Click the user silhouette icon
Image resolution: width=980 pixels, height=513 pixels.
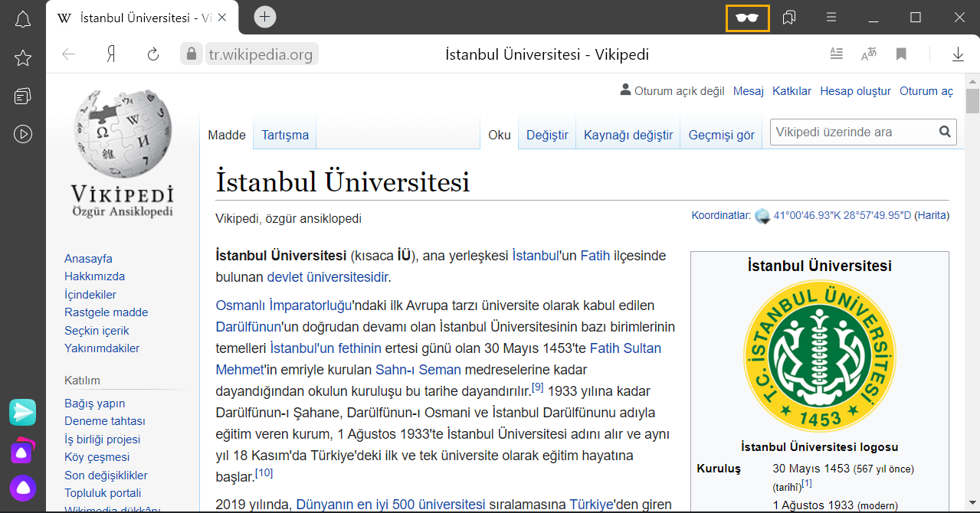625,90
